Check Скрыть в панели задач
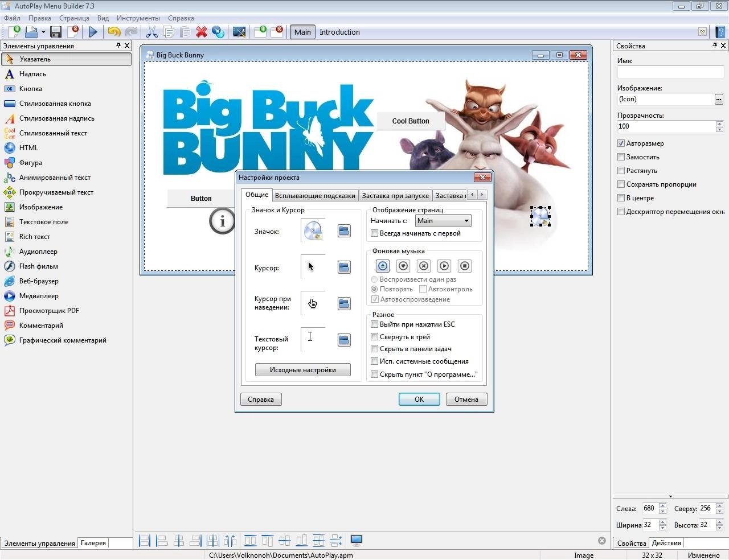The height and width of the screenshot is (560, 729). 374,349
